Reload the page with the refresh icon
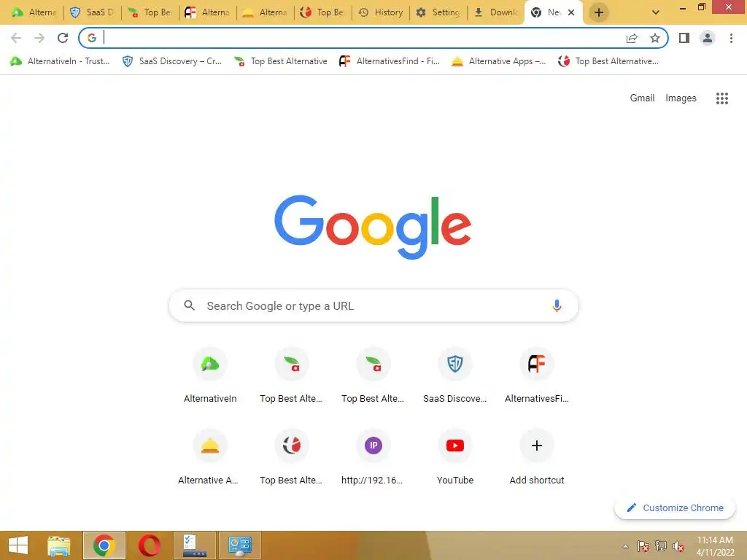 tap(63, 38)
